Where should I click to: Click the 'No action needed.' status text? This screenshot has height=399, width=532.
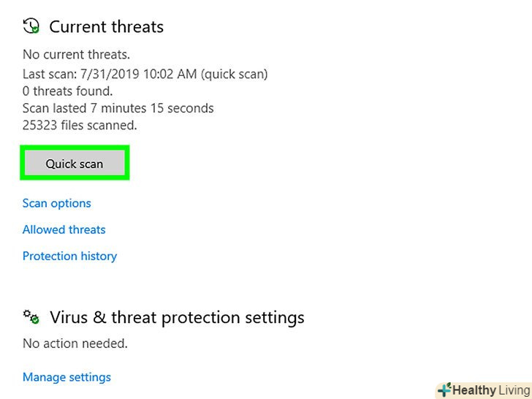pyautogui.click(x=75, y=343)
